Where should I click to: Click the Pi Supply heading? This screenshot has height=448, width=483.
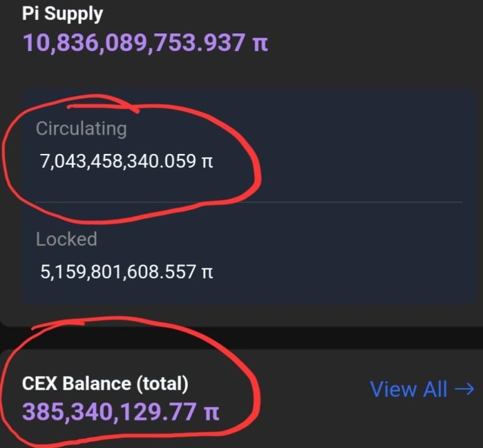click(63, 13)
